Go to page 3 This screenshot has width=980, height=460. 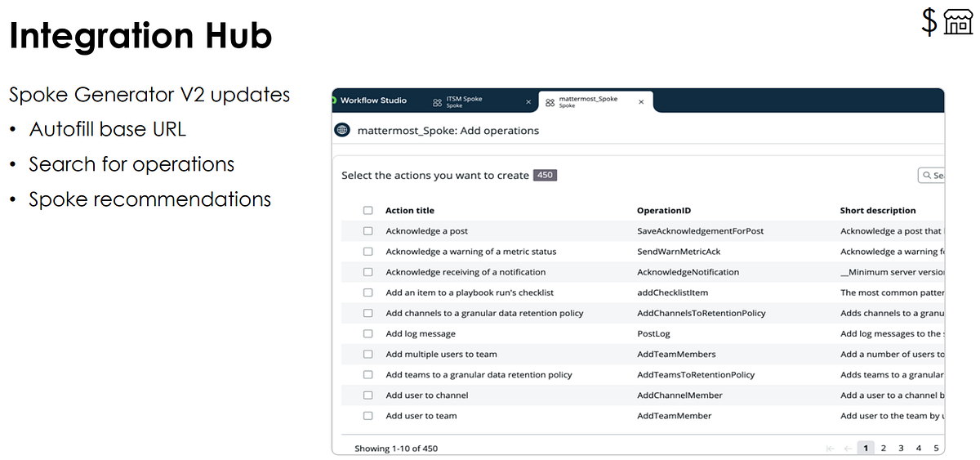901,448
